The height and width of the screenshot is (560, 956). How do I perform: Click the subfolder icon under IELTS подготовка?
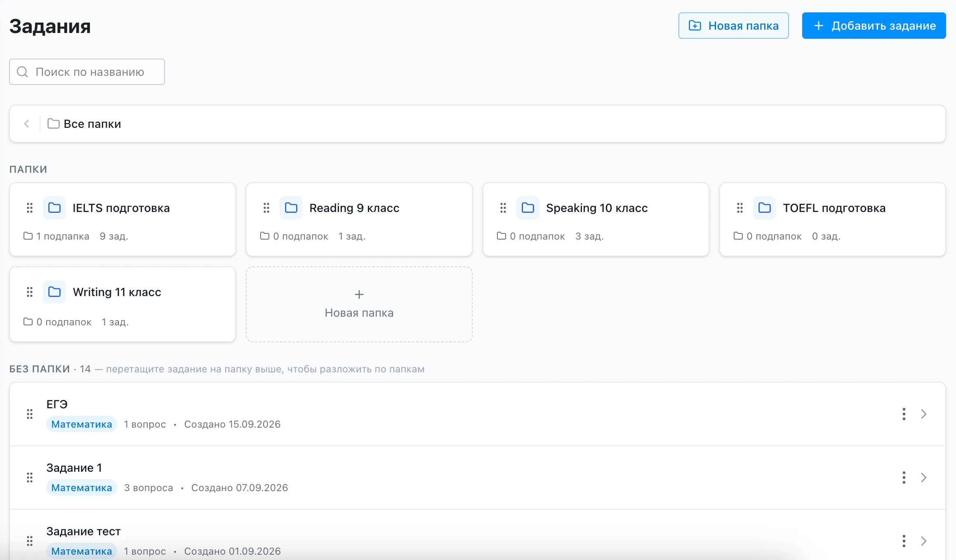point(28,236)
